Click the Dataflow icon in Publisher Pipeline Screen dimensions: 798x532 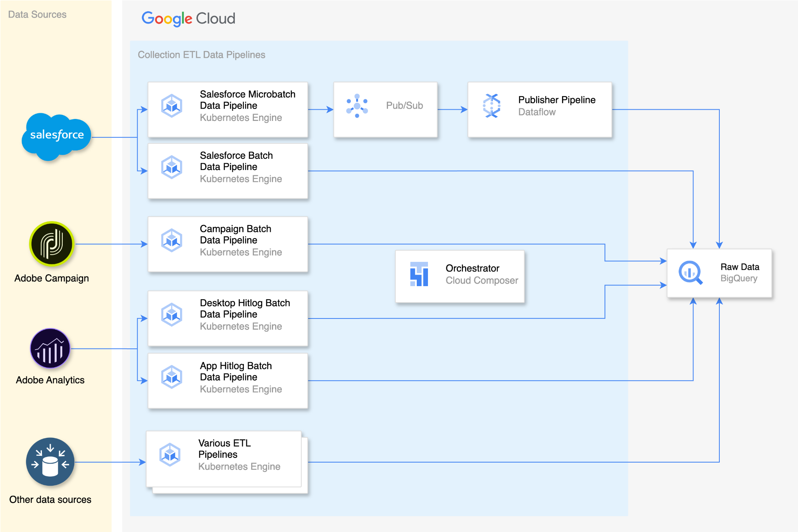click(492, 106)
